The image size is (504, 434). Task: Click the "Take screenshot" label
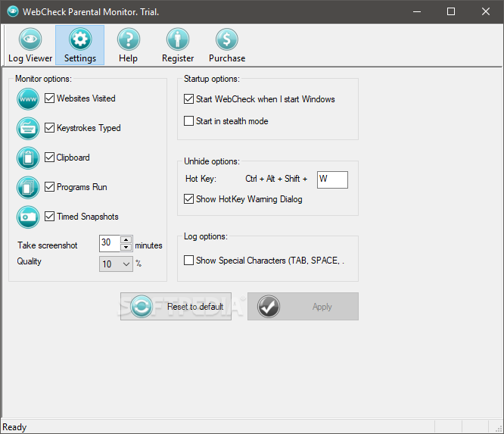48,245
